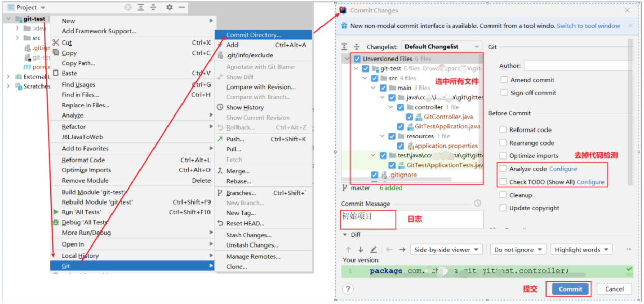The width and height of the screenshot is (644, 304).
Task: Open Project panel settings gear
Action: click(x=169, y=7)
